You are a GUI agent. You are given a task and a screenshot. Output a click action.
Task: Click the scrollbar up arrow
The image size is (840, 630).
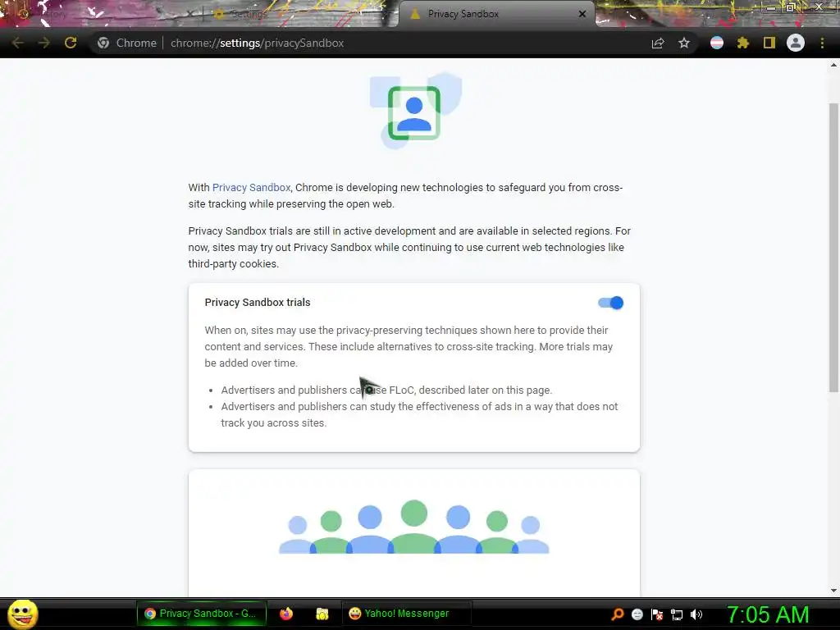833,65
